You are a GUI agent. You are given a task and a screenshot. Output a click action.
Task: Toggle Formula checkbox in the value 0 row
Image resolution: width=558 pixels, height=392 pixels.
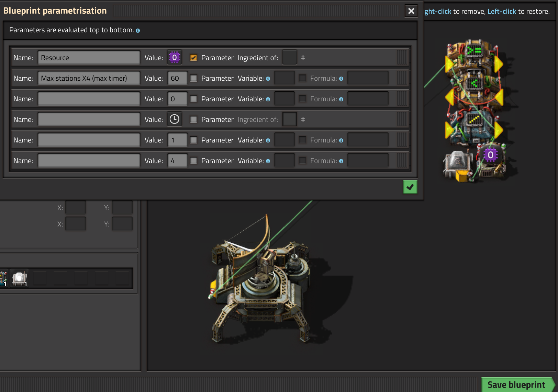(303, 99)
